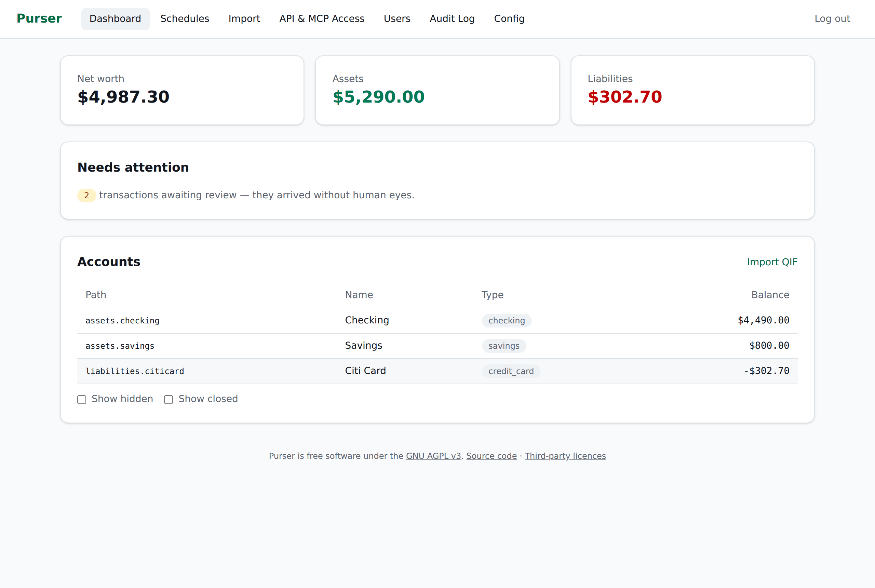Navigate to the Users page
This screenshot has width=875, height=588.
click(x=397, y=19)
